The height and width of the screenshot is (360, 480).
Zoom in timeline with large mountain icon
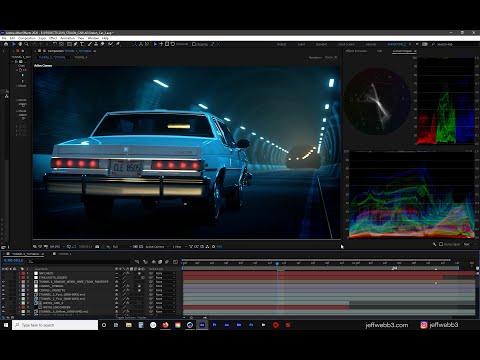[205, 317]
